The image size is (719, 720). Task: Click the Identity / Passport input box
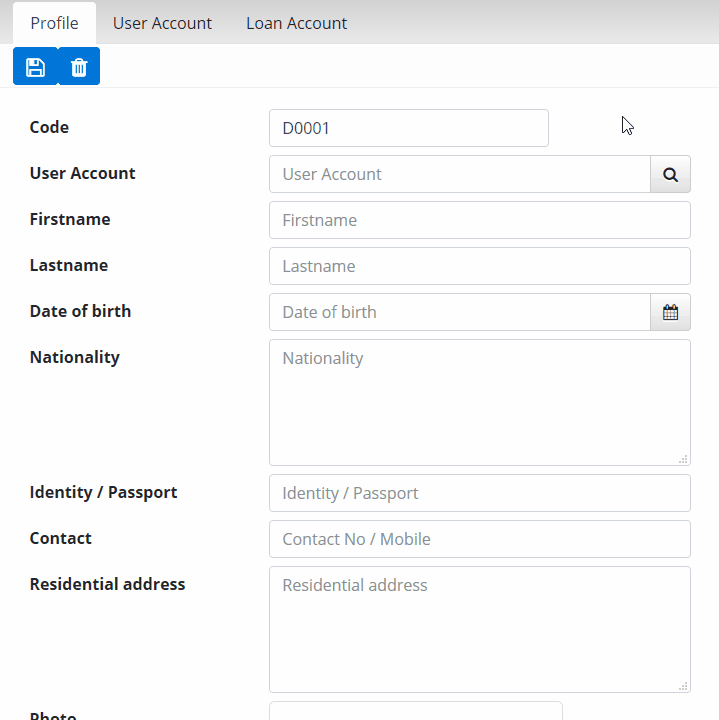point(480,493)
